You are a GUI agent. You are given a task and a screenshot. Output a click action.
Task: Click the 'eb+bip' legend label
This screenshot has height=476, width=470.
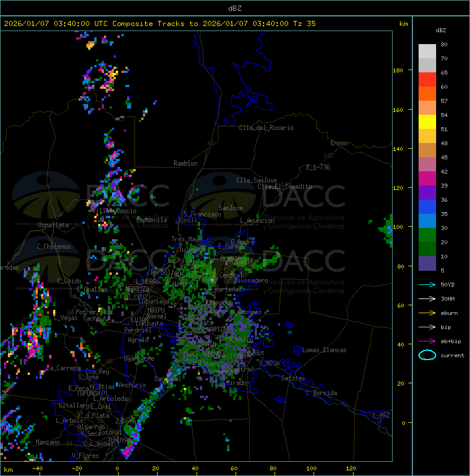click(x=451, y=341)
